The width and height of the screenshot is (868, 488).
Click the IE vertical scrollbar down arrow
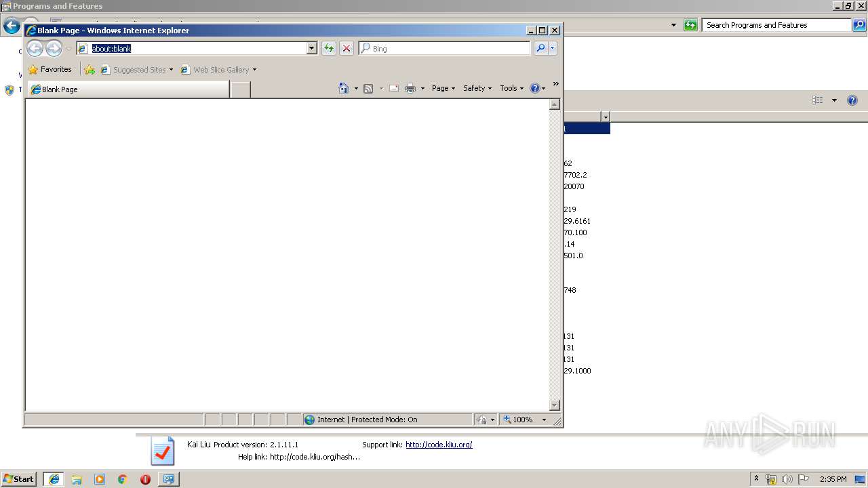click(554, 405)
